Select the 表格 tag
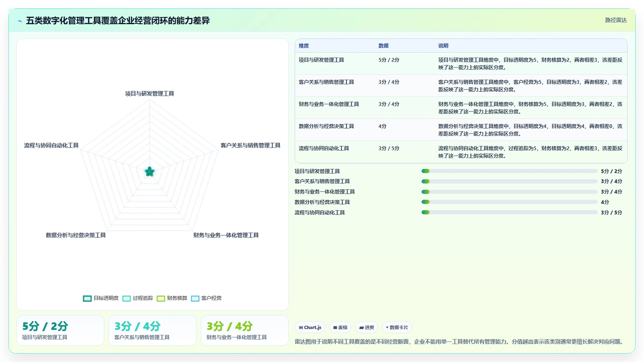The image size is (644, 362). pyautogui.click(x=340, y=327)
